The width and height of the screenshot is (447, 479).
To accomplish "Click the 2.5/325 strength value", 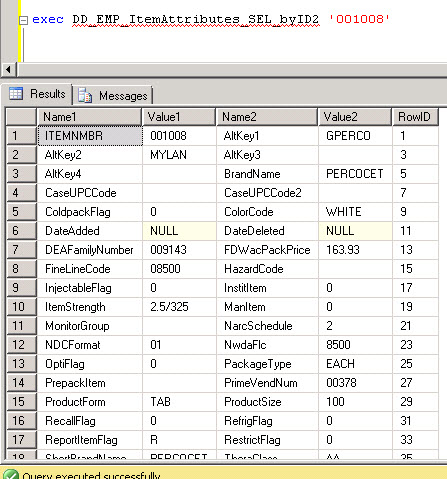I will pos(179,307).
